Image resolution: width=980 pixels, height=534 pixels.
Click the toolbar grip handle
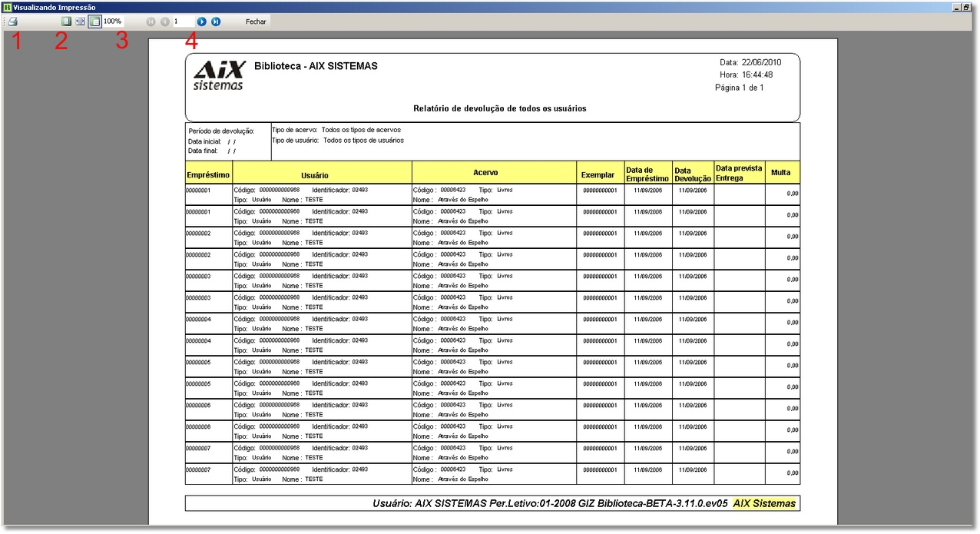[4, 22]
